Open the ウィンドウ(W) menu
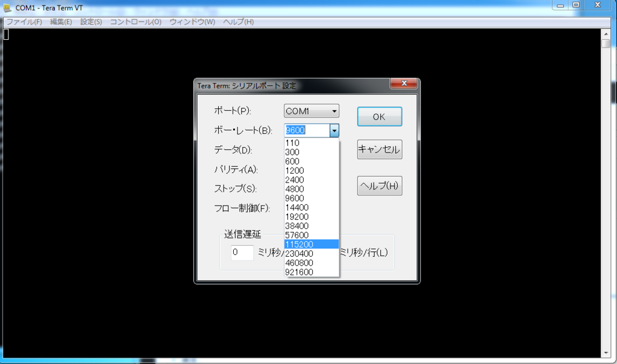 click(192, 22)
